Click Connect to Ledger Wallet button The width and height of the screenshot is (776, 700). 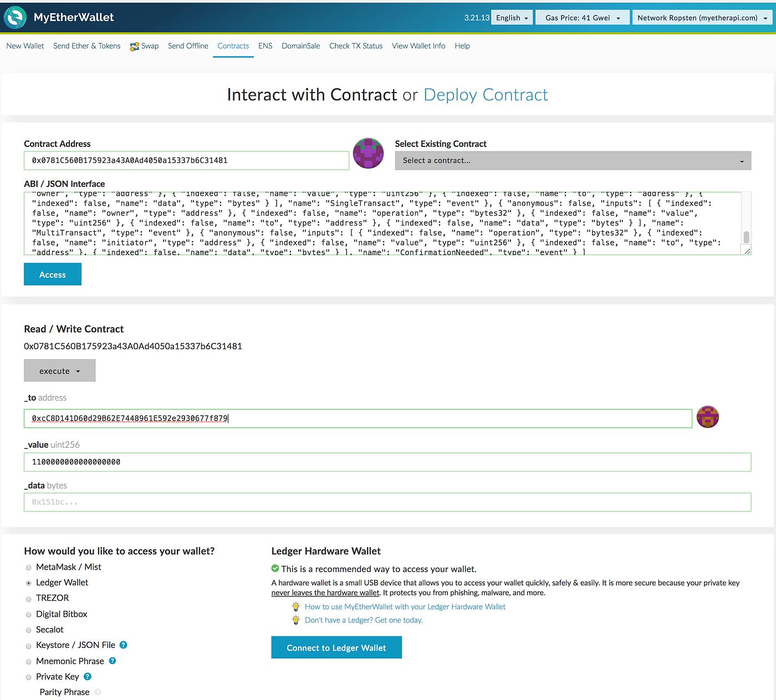336,647
